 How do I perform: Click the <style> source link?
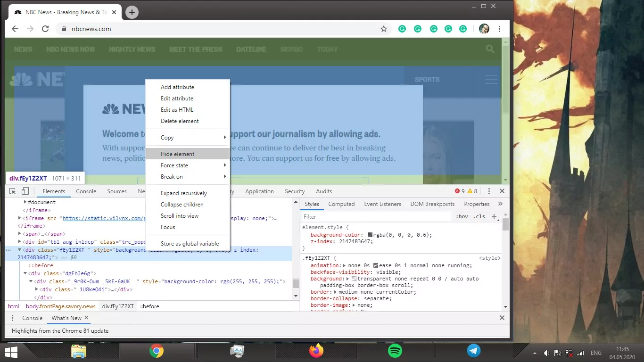coord(490,258)
